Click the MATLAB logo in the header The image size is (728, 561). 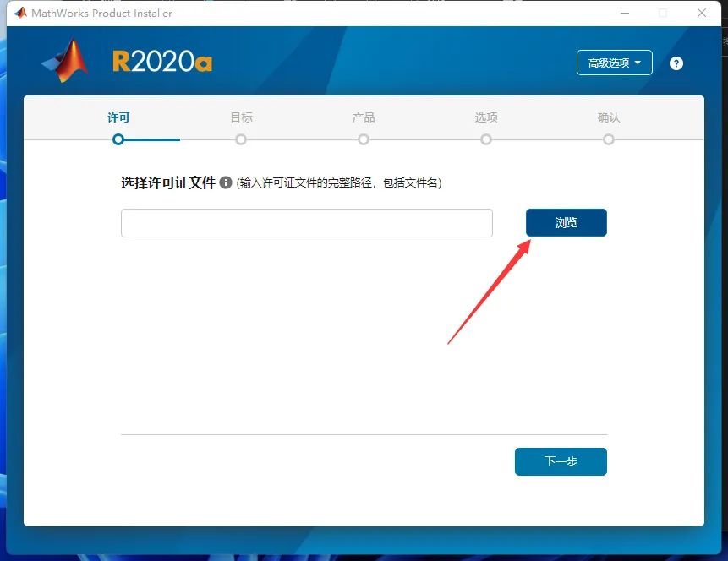pos(65,61)
